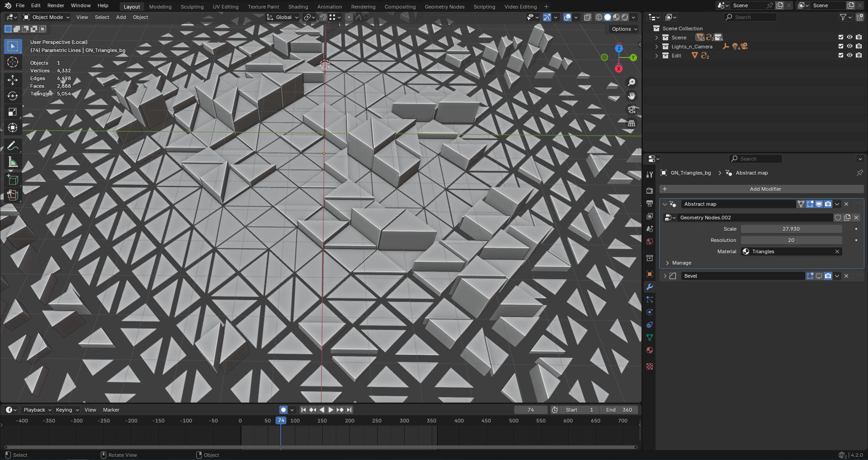This screenshot has height=460, width=868.
Task: Click the timeline horizontal scrollbar
Action: coord(321,447)
